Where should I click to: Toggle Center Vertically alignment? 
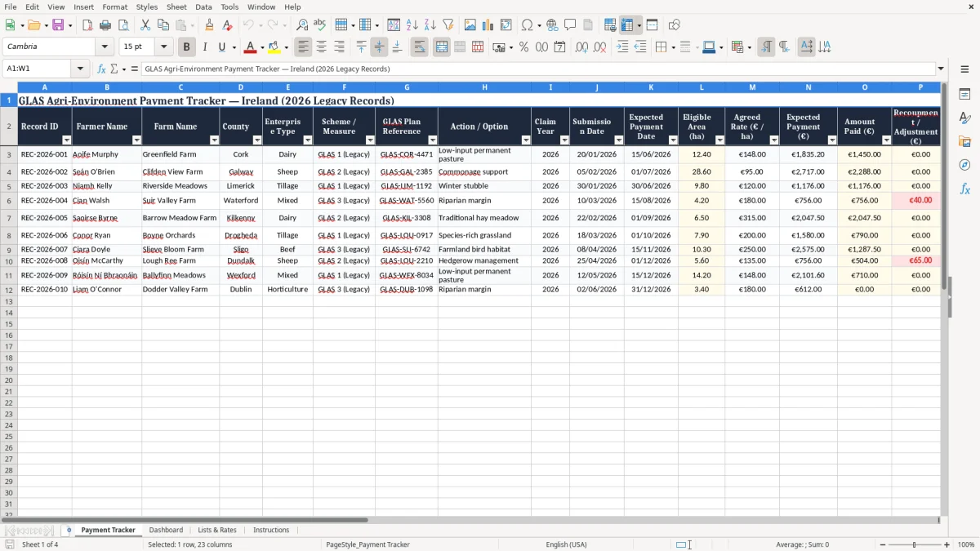pos(379,47)
